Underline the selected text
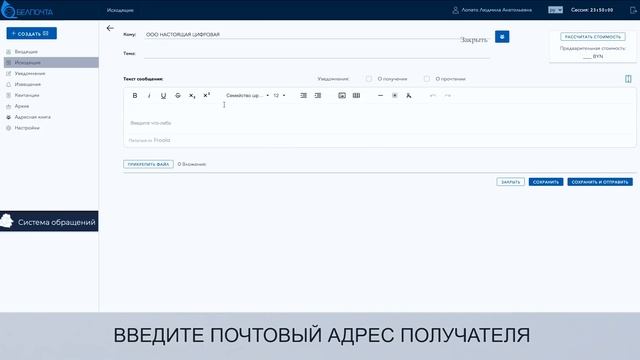 (x=163, y=96)
